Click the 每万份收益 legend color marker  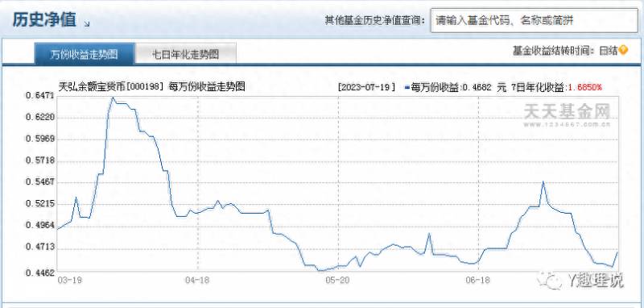coord(407,87)
